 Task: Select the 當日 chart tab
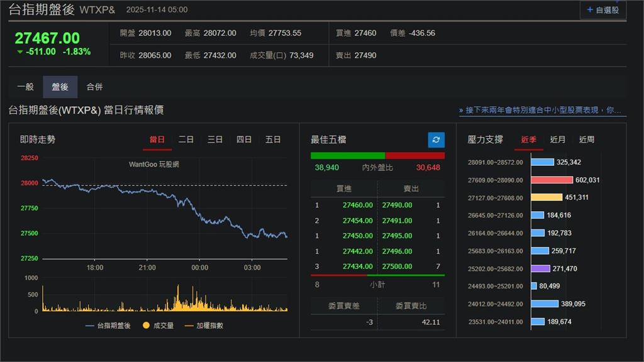[157, 140]
